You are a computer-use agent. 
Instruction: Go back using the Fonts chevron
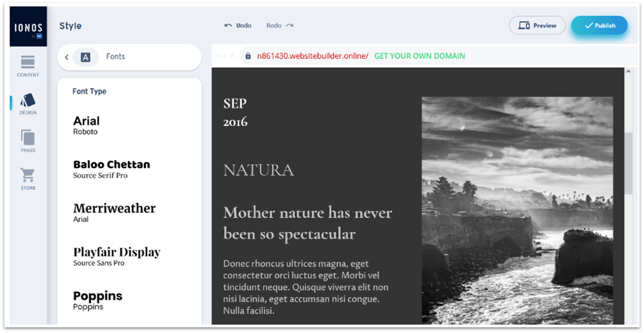click(67, 57)
